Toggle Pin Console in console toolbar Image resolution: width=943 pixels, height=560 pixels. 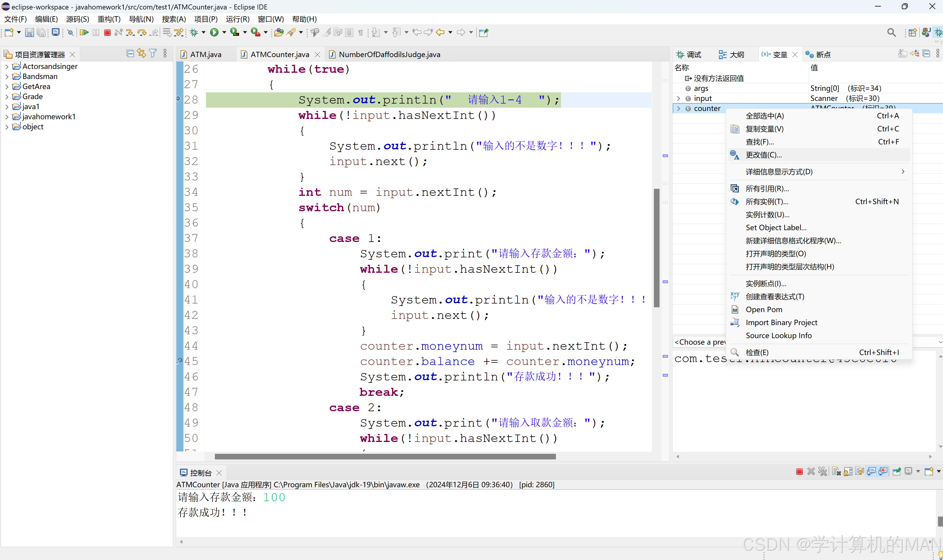coord(897,471)
